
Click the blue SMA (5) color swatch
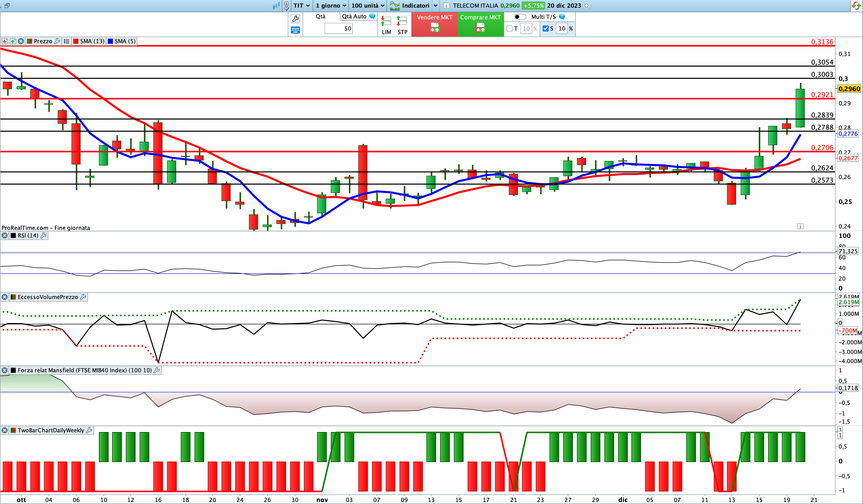110,41
